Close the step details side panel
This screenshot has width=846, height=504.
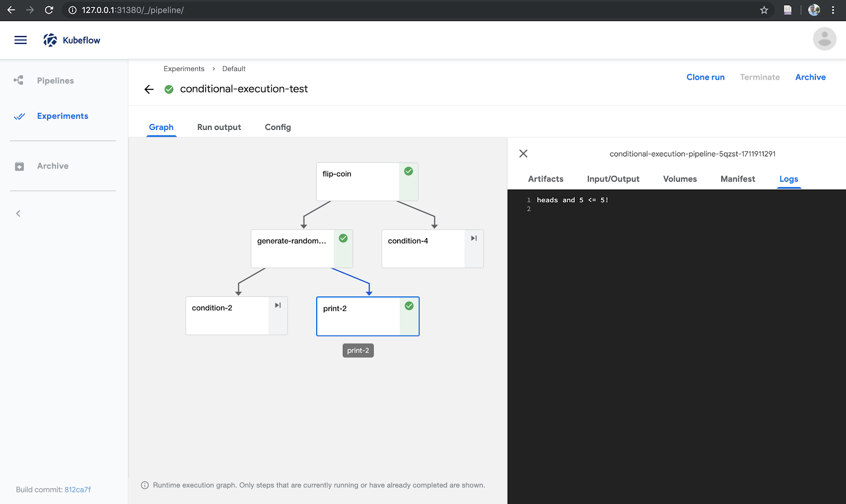[523, 154]
